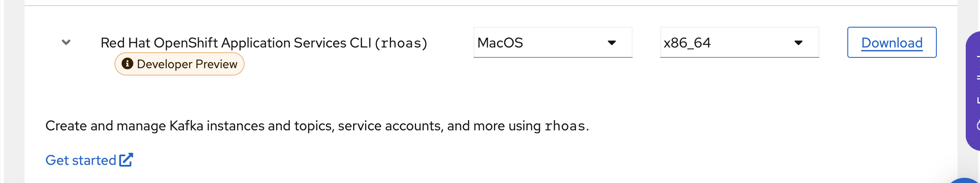
Task: Click the rhoas code text in title
Action: click(401, 43)
